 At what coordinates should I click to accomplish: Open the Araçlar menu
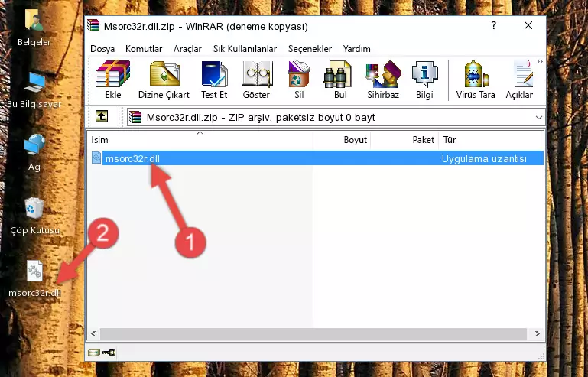187,49
